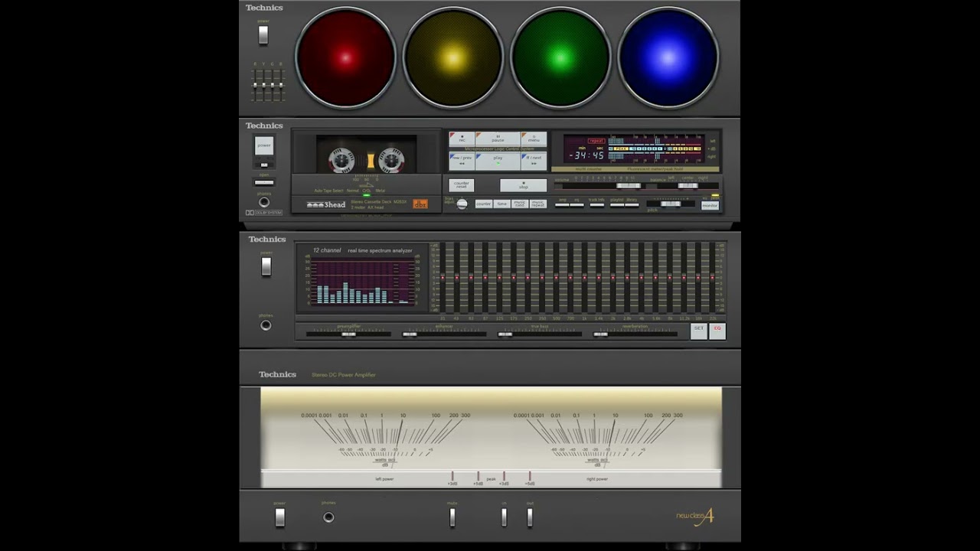This screenshot has width=980, height=551.
Task: Open the deck menu button
Action: pos(534,139)
